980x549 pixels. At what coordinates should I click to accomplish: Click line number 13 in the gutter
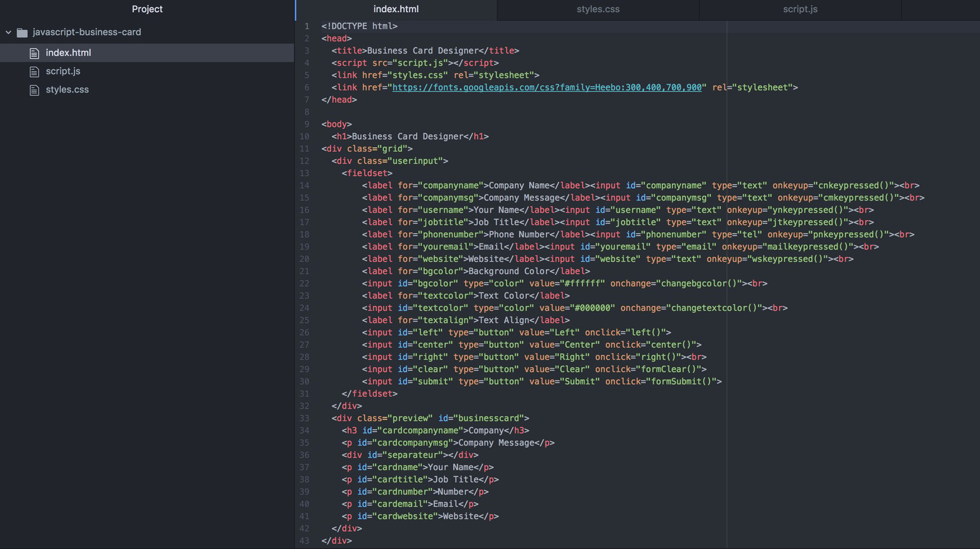click(304, 174)
